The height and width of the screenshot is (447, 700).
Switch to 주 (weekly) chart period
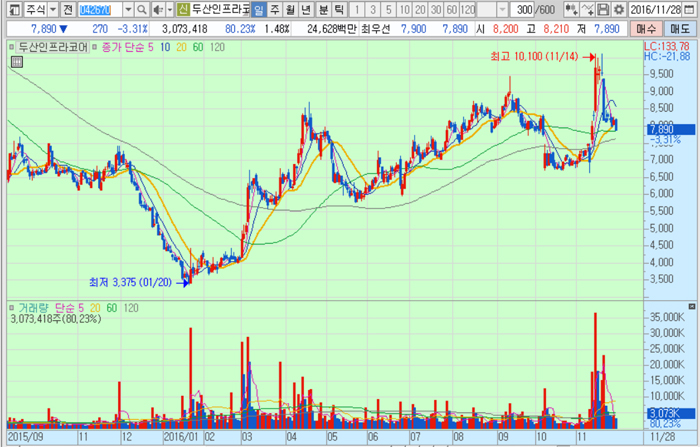tap(275, 9)
